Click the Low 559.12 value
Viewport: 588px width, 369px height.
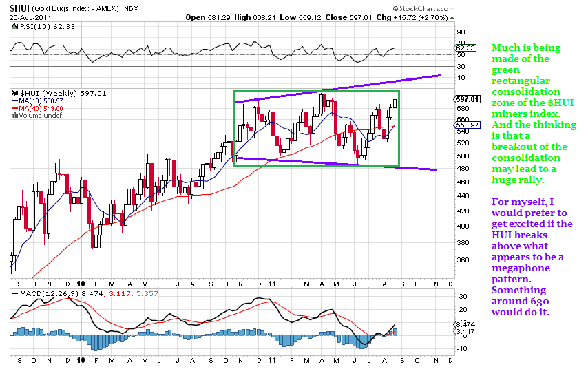(300, 18)
